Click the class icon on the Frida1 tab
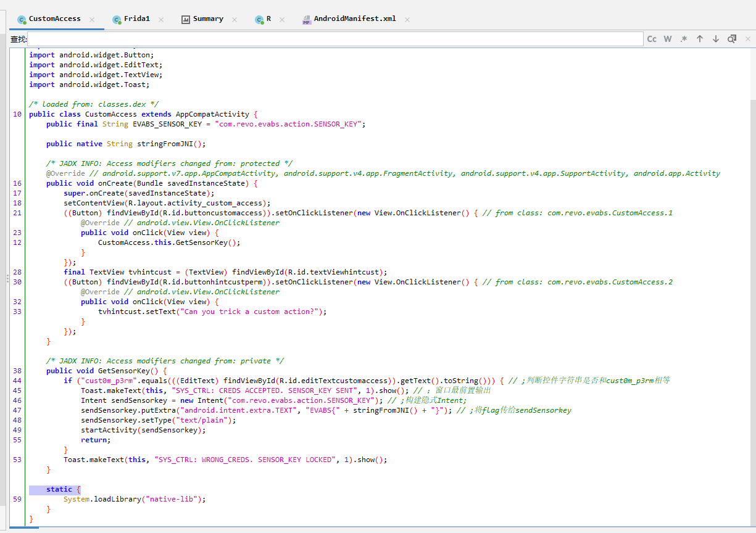 pos(117,20)
